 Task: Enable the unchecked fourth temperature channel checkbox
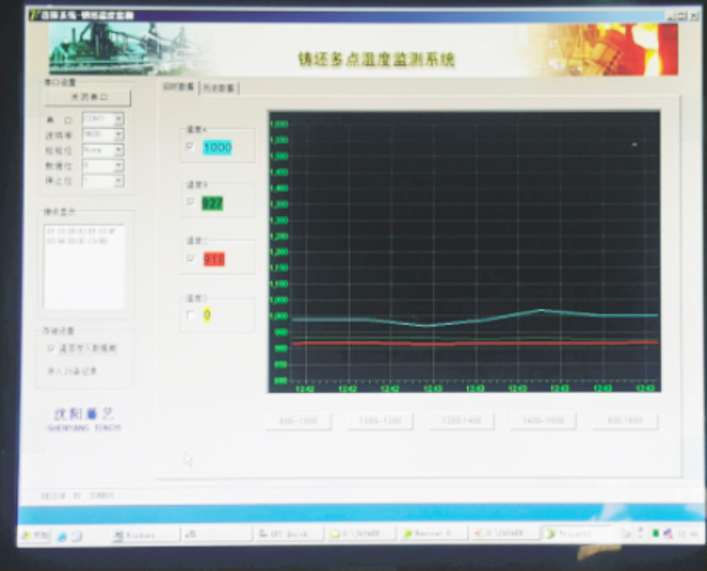tap(191, 314)
